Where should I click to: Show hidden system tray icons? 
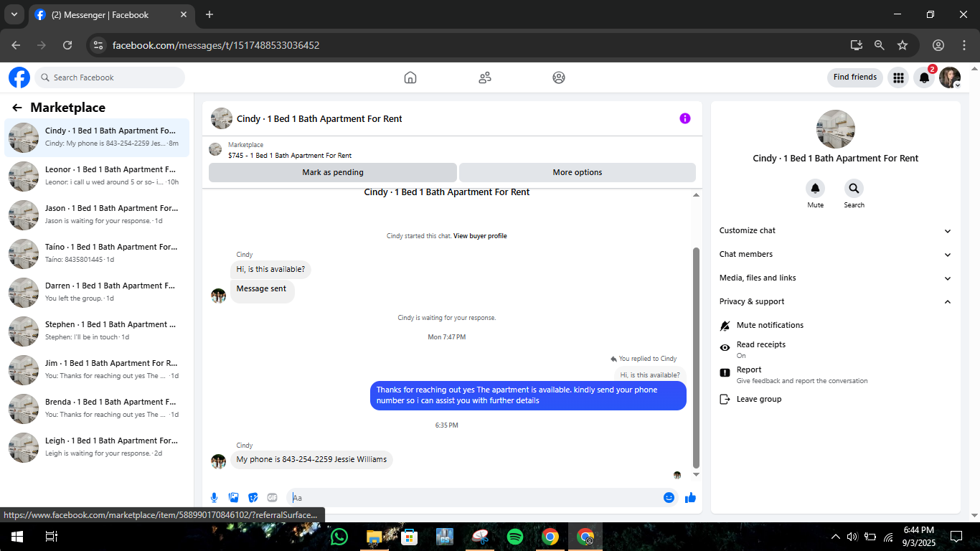click(835, 537)
